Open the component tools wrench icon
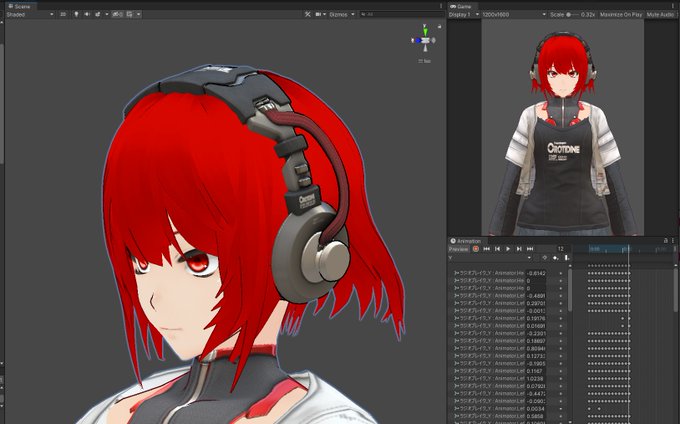This screenshot has height=424, width=680. [x=307, y=14]
